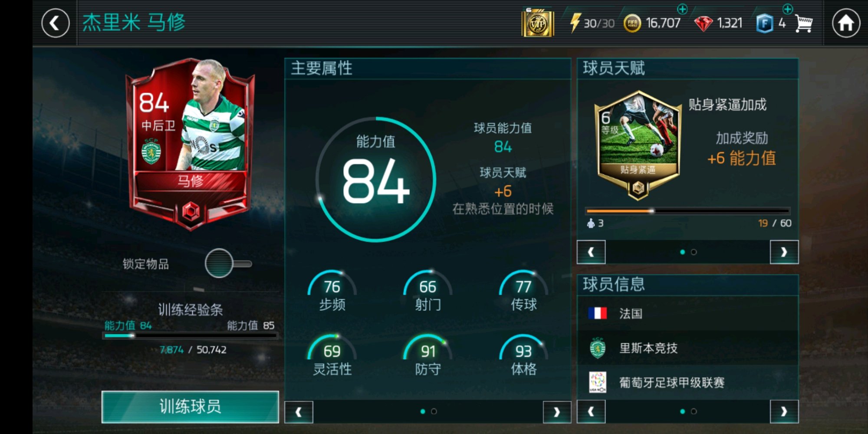Click the training experience progress bar
The height and width of the screenshot is (434, 868).
coord(190,335)
